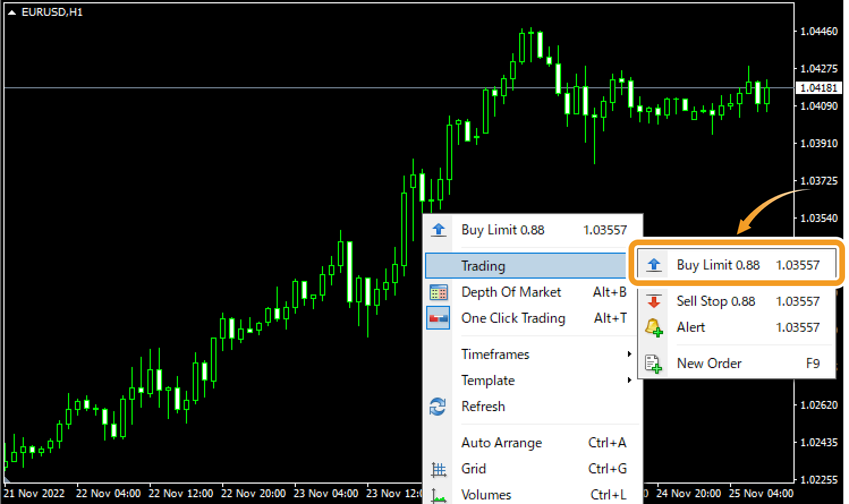
Task: Toggle One Click Trading via Alt+T entry
Action: click(x=513, y=318)
